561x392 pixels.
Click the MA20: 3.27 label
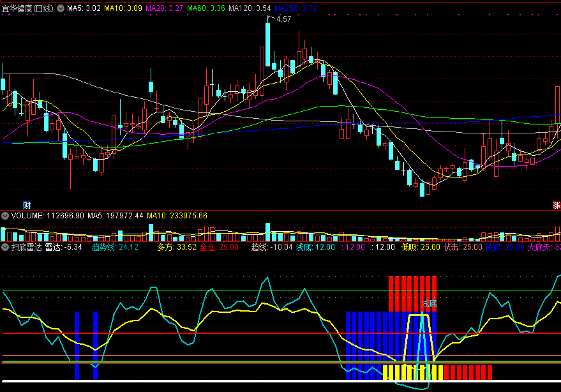tap(164, 8)
